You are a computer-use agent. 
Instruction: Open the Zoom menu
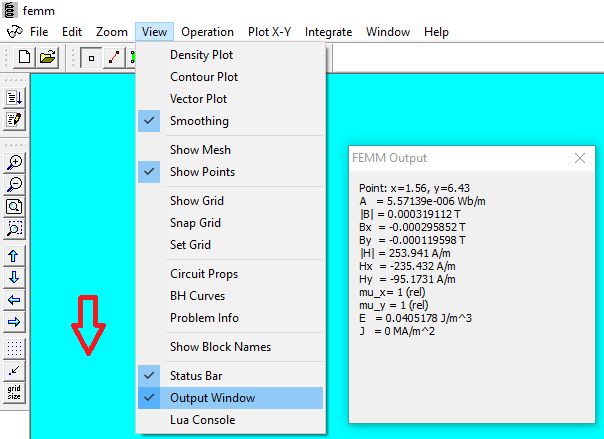tap(112, 32)
